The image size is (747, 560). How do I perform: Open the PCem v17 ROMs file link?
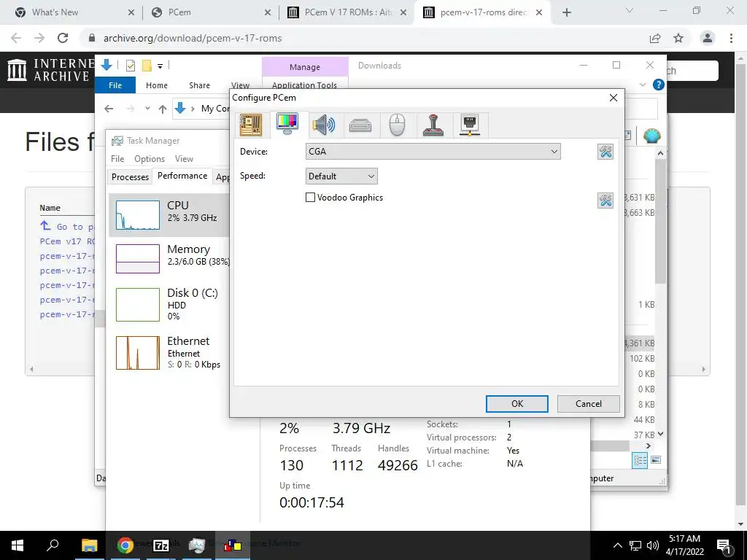pos(67,241)
